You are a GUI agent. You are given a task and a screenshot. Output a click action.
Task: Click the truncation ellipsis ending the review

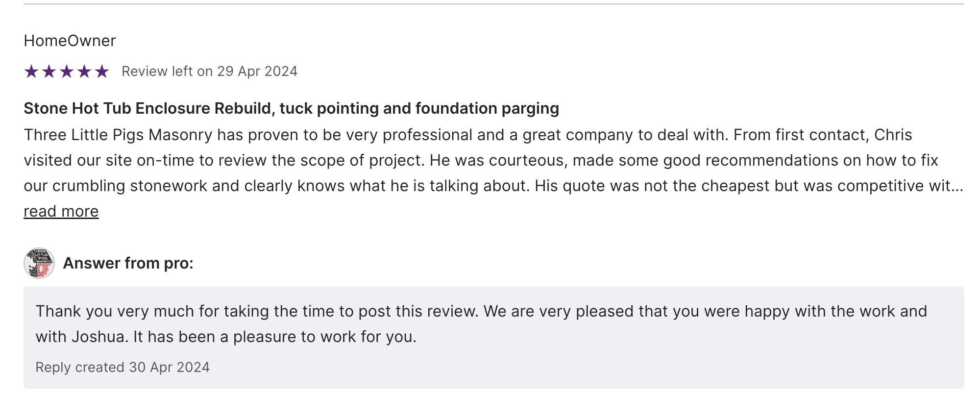click(x=958, y=186)
